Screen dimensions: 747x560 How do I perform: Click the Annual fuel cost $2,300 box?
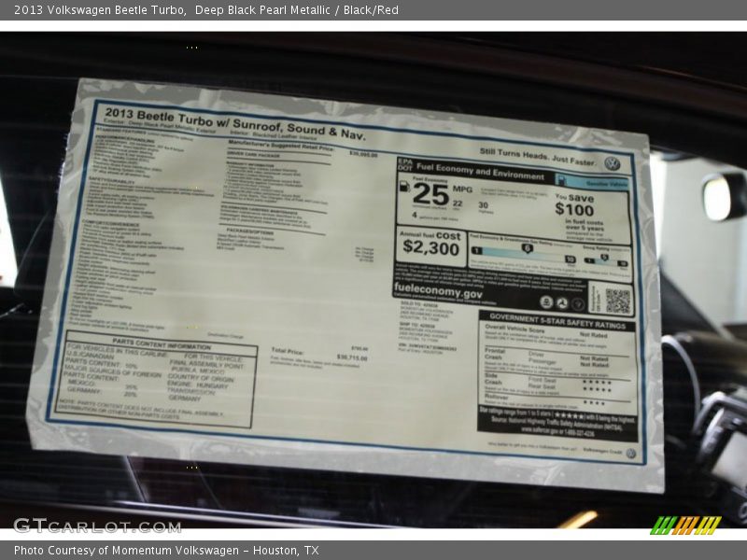pos(430,245)
